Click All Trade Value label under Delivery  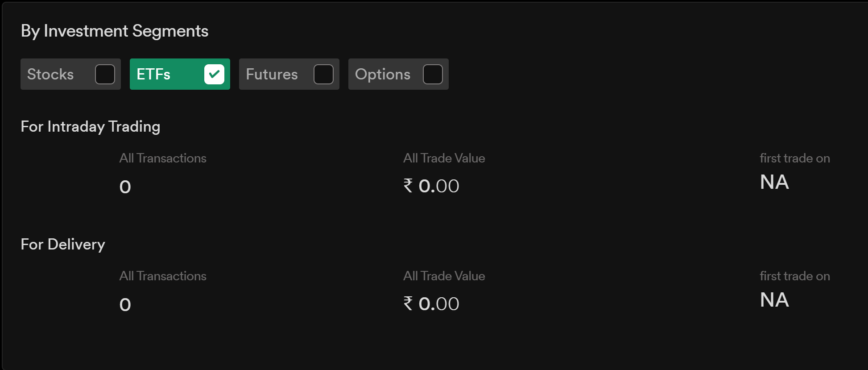[444, 276]
